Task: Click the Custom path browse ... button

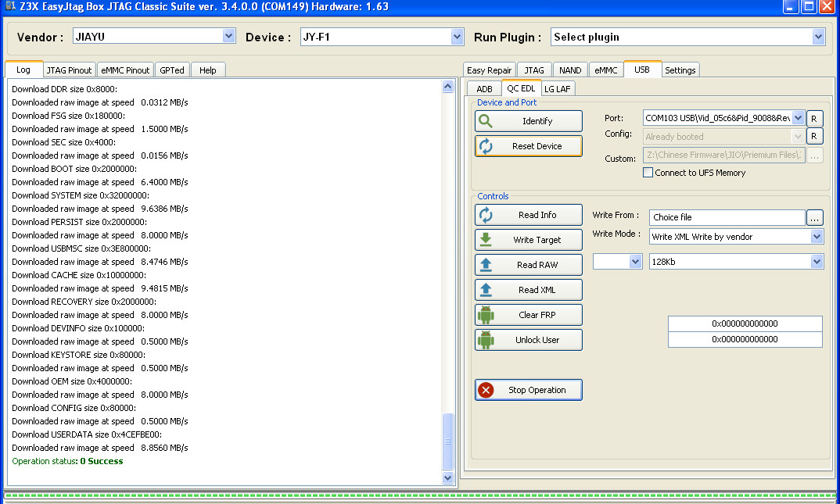Action: click(814, 155)
